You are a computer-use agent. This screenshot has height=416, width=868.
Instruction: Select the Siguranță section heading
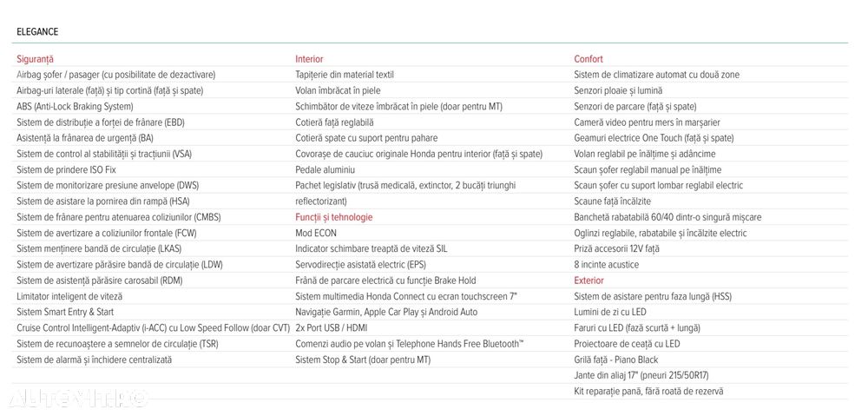[36, 59]
